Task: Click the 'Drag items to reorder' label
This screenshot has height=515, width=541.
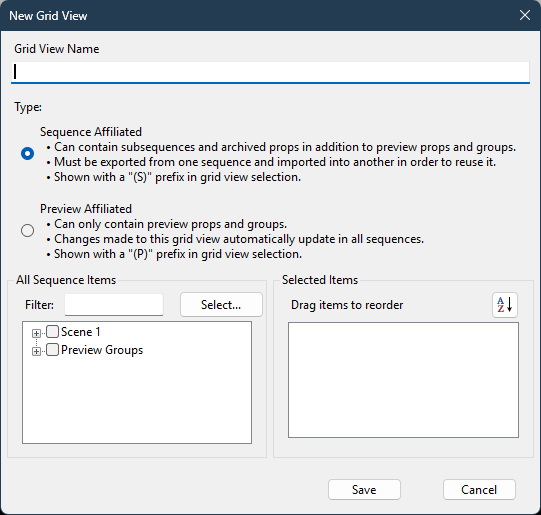Action: pos(347,305)
